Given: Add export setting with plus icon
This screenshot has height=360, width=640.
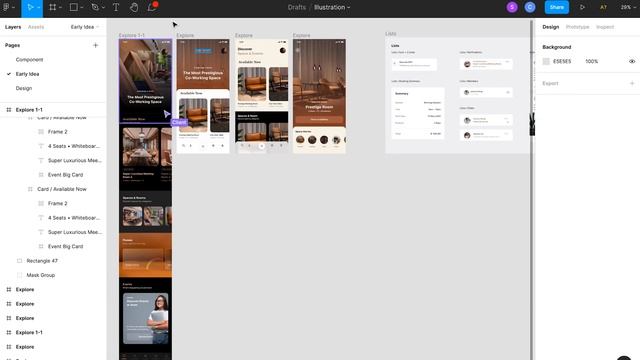Looking at the screenshot, I should (x=632, y=83).
